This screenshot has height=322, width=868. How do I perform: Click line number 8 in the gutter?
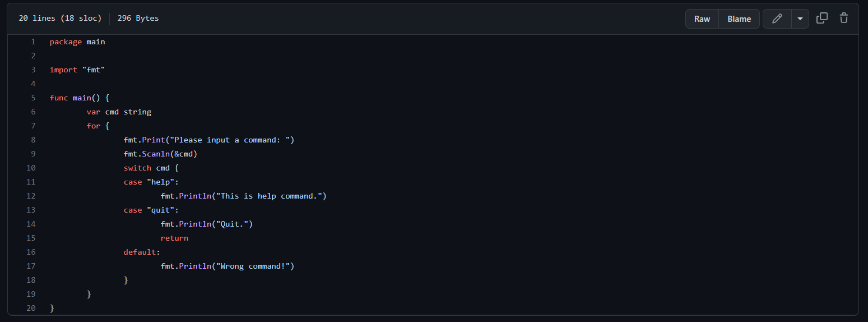(33, 140)
